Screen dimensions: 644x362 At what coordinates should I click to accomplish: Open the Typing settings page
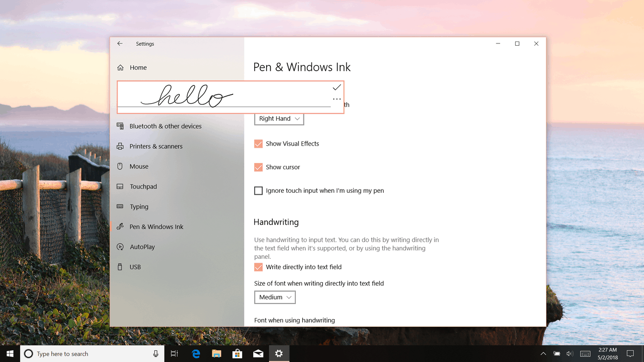point(177,206)
